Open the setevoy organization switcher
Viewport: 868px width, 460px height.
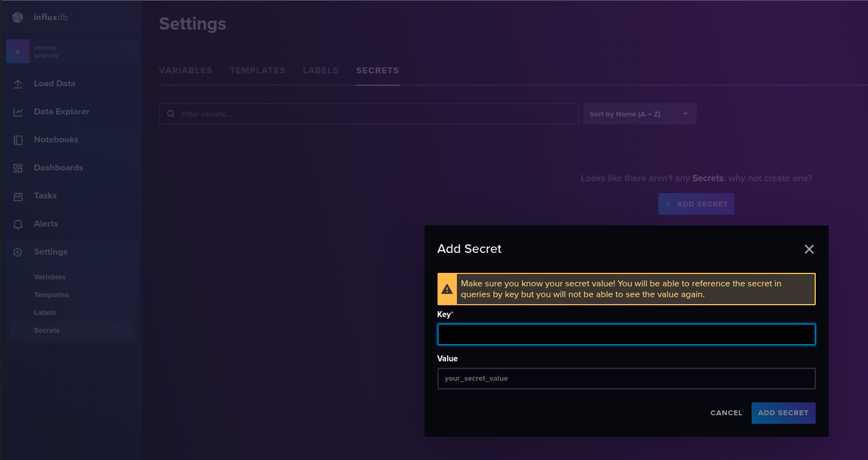coord(71,51)
